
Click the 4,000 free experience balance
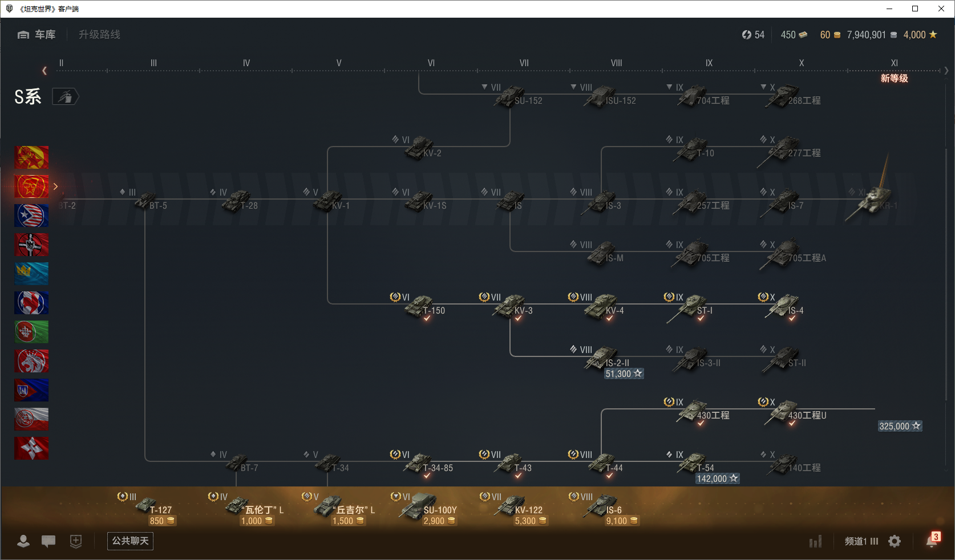click(920, 35)
